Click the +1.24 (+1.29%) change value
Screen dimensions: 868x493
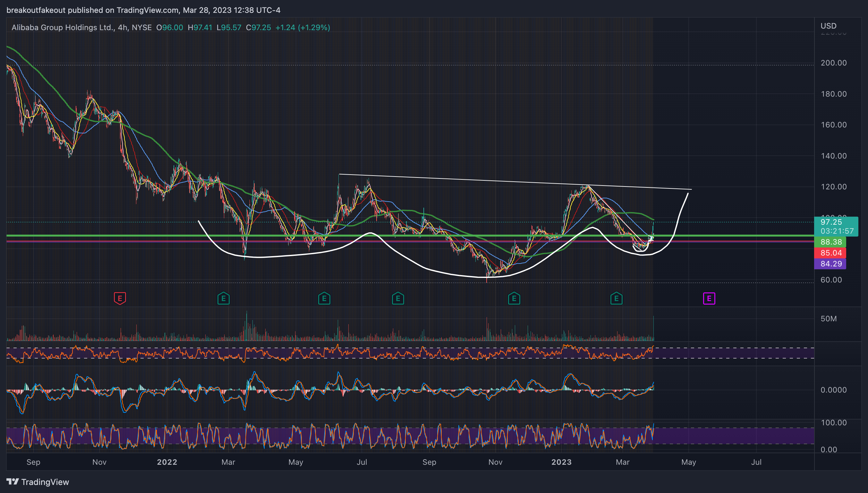point(302,27)
